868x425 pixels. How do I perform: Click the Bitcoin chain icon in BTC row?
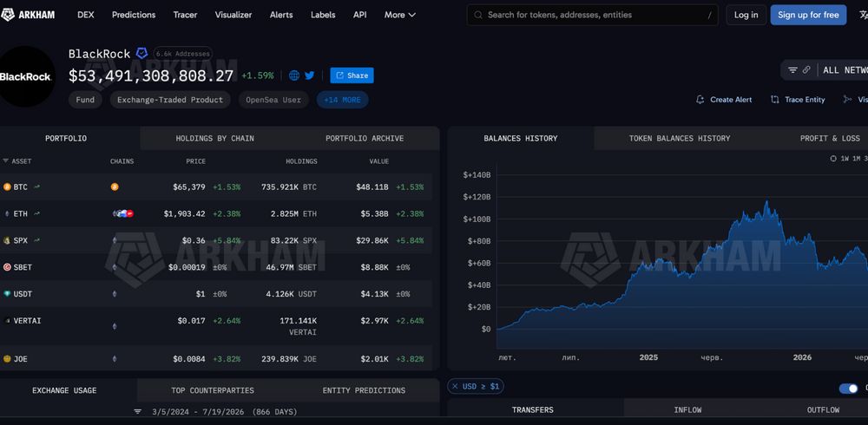[x=115, y=187]
